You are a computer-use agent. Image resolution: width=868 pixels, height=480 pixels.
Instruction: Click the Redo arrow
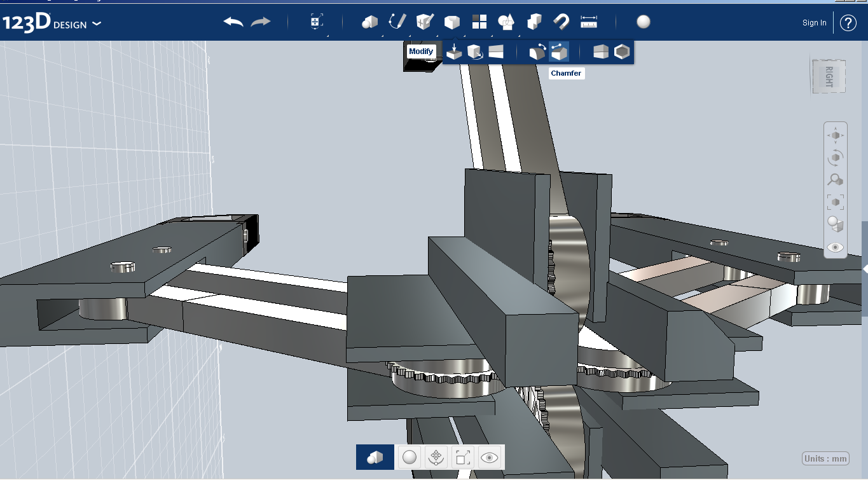[261, 22]
